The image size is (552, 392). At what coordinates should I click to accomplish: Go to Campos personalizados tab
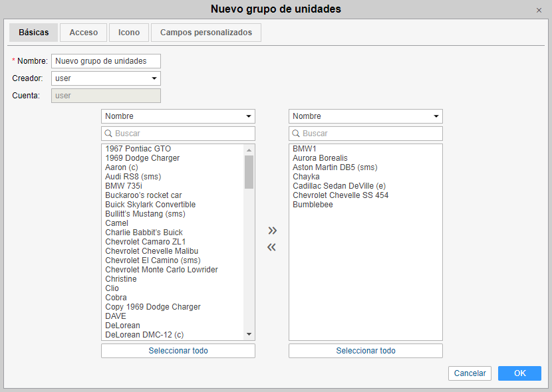(206, 33)
